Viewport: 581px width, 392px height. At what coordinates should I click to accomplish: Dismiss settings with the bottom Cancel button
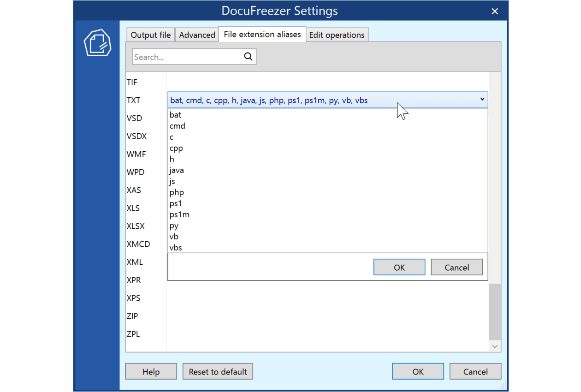tap(475, 371)
